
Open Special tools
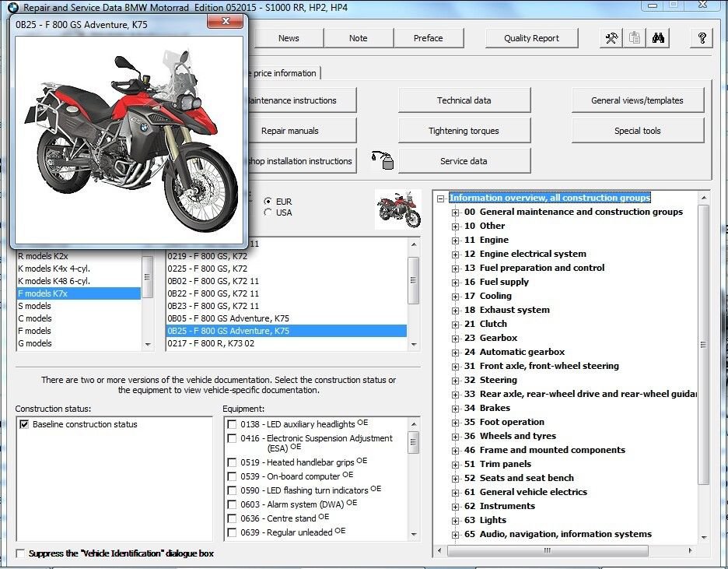pos(638,131)
